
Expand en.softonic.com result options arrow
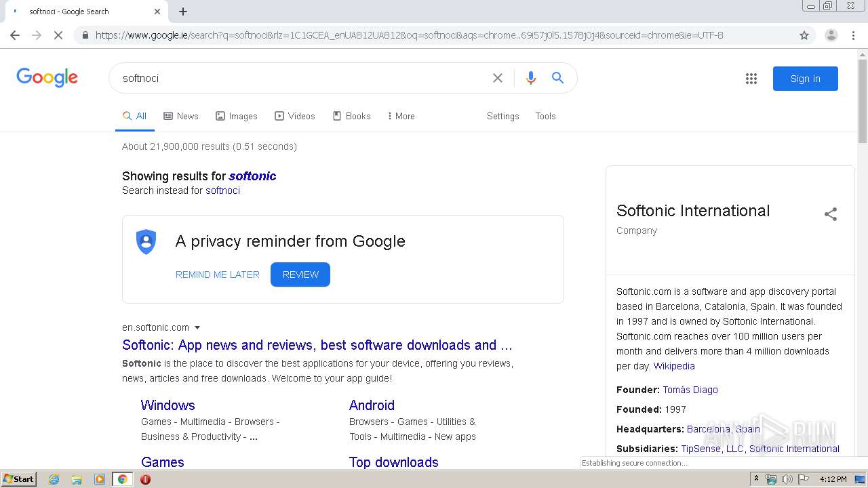click(197, 328)
